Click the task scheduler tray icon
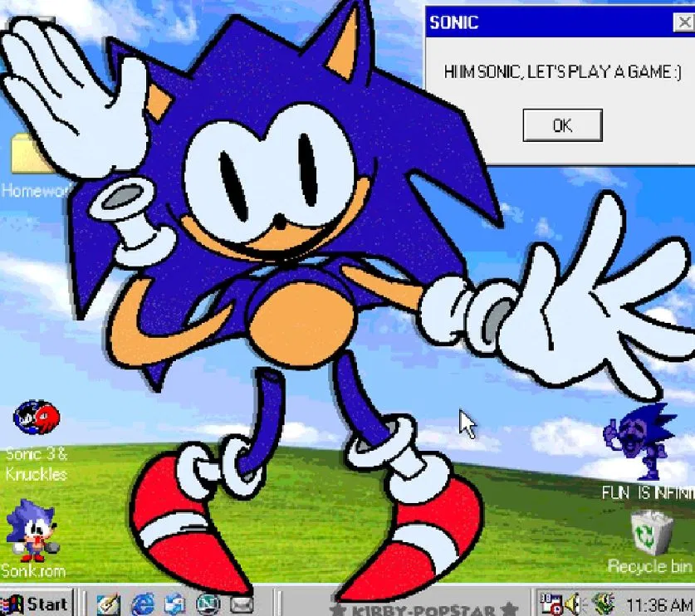The height and width of the screenshot is (616, 695). point(551,604)
